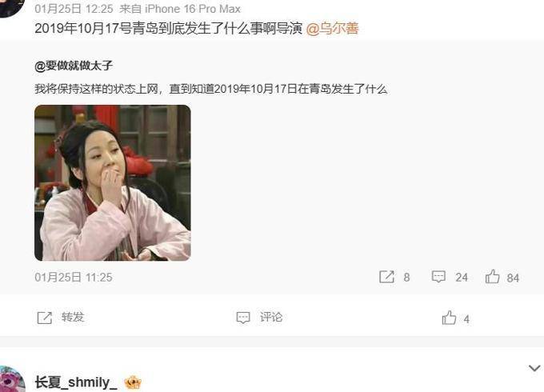
Task: Open the embedded image of woman in pink
Action: tap(113, 183)
